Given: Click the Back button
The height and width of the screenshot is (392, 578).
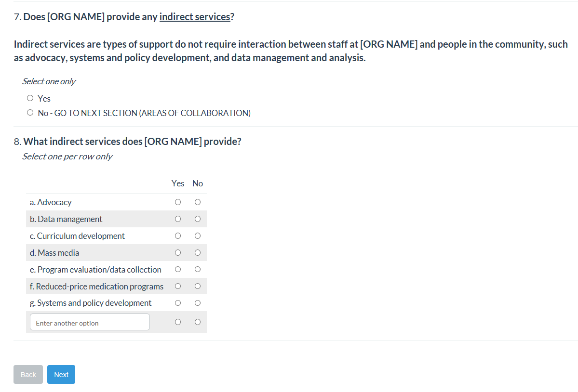Looking at the screenshot, I should click(x=28, y=375).
